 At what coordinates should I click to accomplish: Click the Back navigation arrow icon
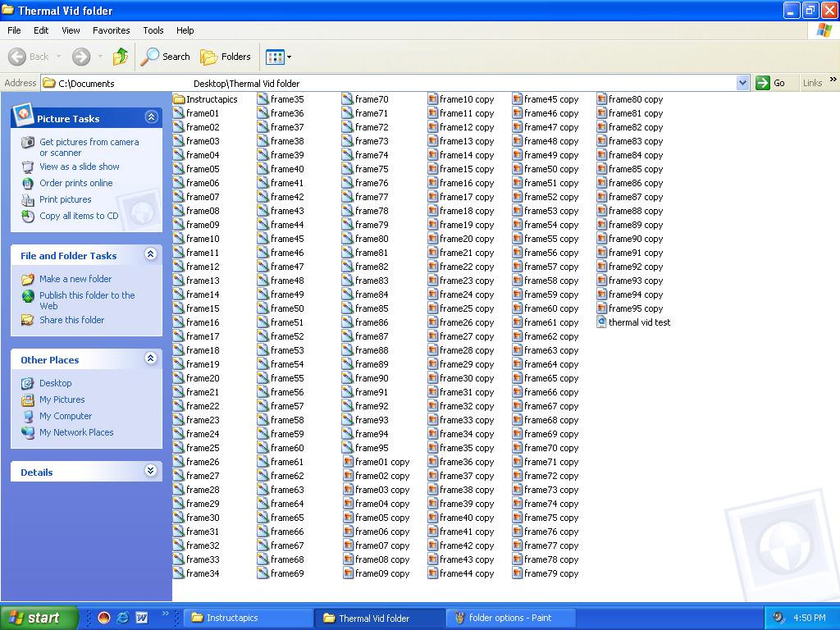tap(17, 57)
